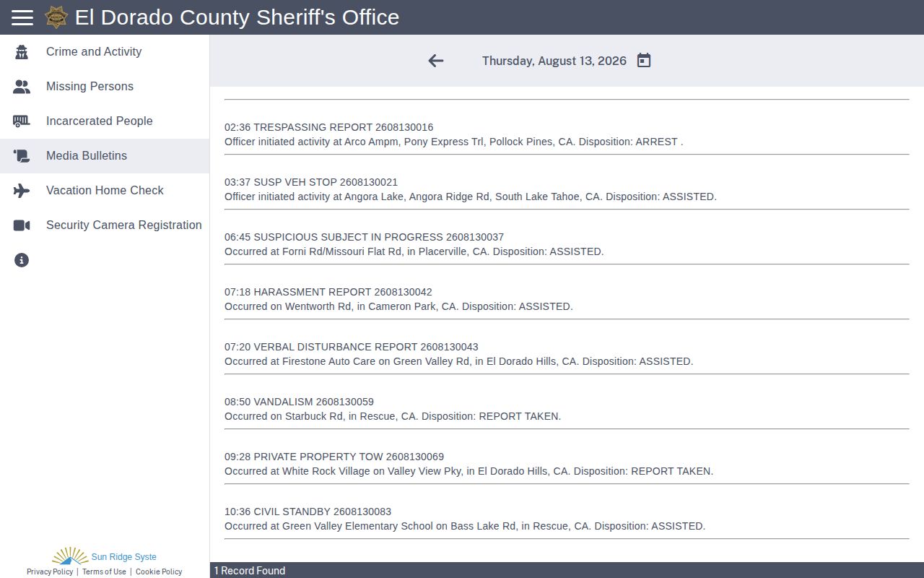Viewport: 924px width, 578px height.
Task: Open the information icon in sidebar
Action: click(x=22, y=260)
